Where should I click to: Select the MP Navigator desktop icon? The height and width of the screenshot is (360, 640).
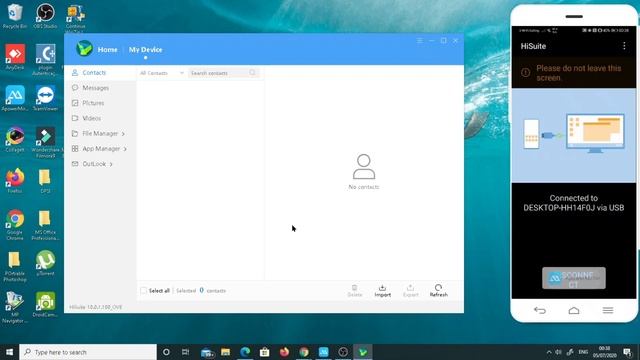15,307
